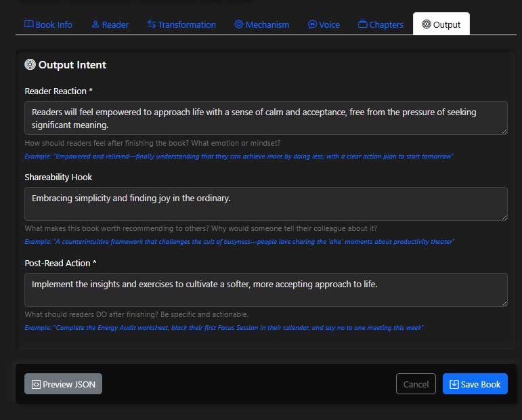Click the stacked pages icon on Chapters tab
The image size is (522, 420).
tap(363, 24)
